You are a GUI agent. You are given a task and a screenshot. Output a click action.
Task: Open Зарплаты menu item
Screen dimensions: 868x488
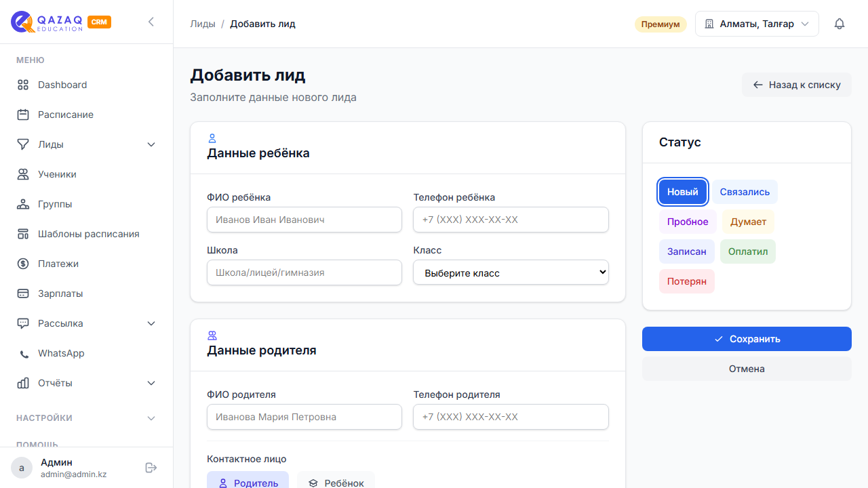click(x=87, y=293)
